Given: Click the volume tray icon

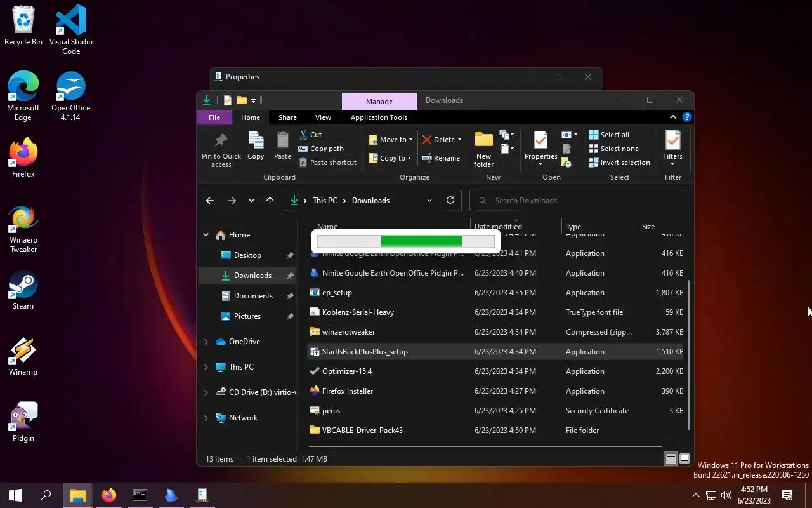Looking at the screenshot, I should [726, 495].
